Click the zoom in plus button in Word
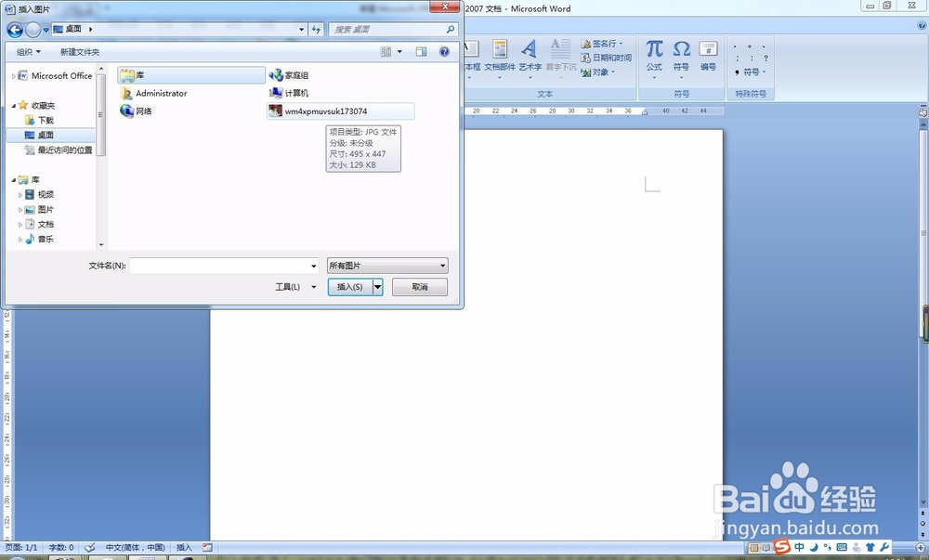Screen dimensions: 929x560 click(x=920, y=548)
